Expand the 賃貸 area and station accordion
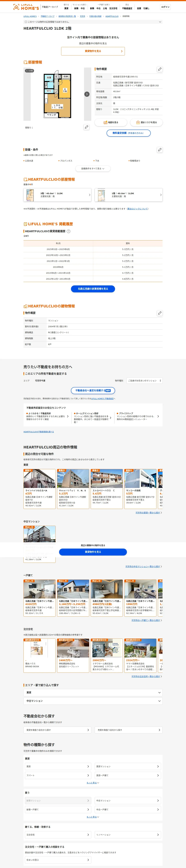Image resolution: width=186 pixels, height=868 pixels. pos(93,692)
